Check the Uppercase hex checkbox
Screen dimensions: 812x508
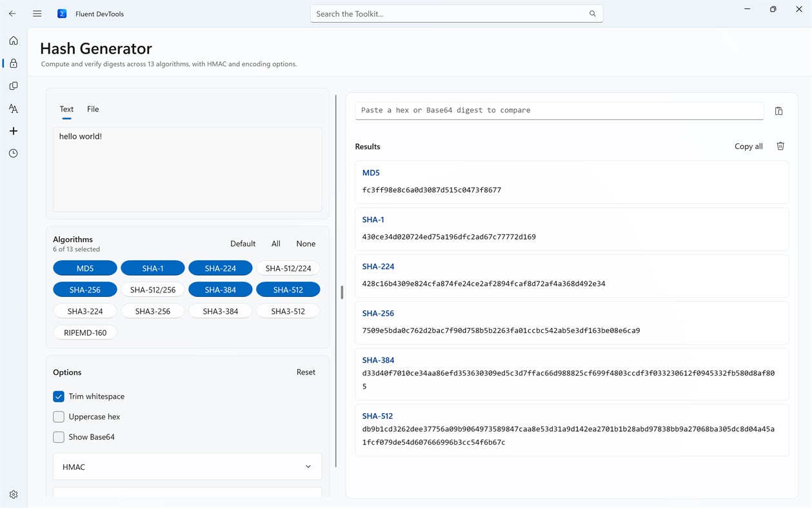pyautogui.click(x=59, y=417)
